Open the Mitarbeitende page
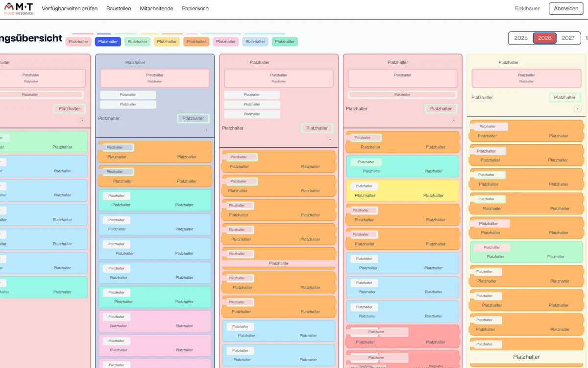This screenshot has width=588, height=368. click(156, 8)
